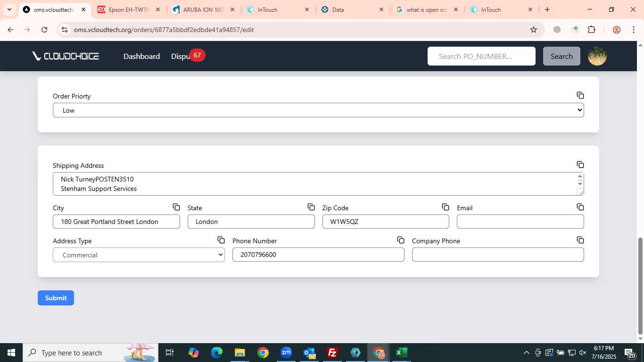Viewport: 644px width, 362px height.
Task: Open FileZilla from taskbar
Action: (332, 353)
